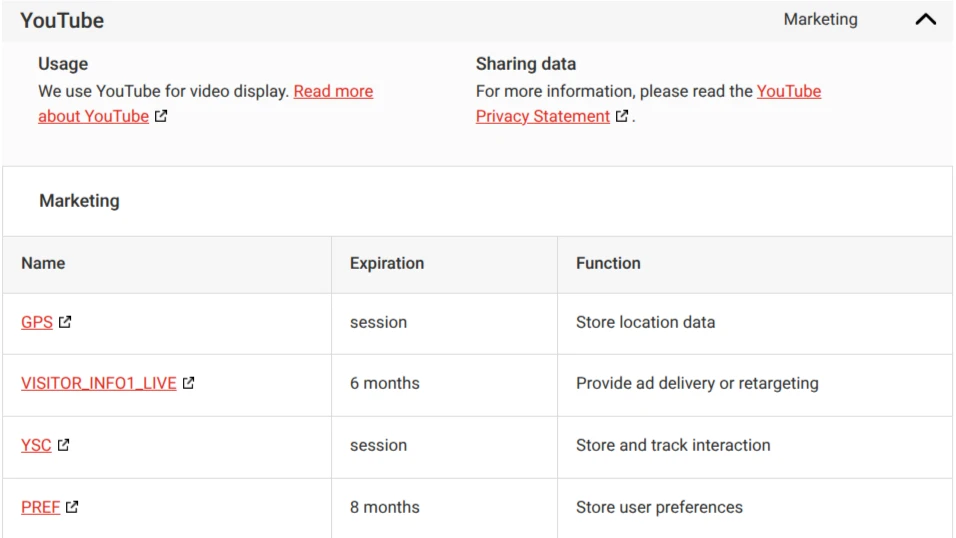Image resolution: width=956 pixels, height=538 pixels.
Task: Click 'session' expiration in GPS row
Action: click(378, 322)
